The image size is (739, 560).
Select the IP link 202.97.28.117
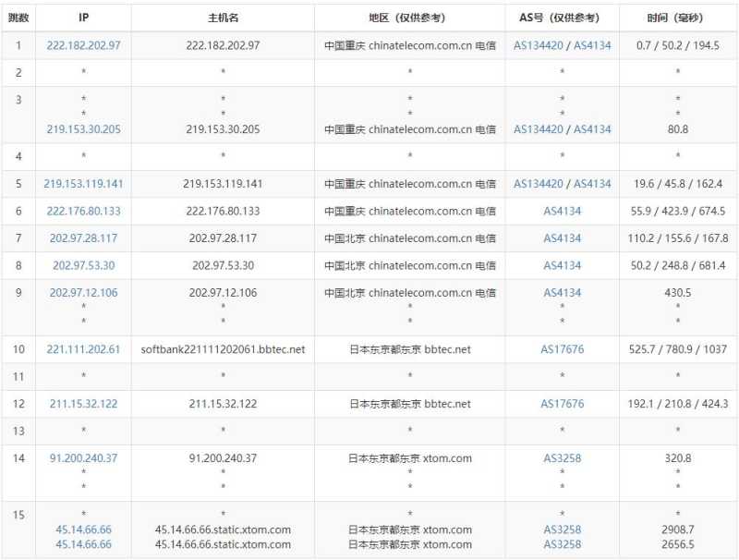(x=83, y=237)
